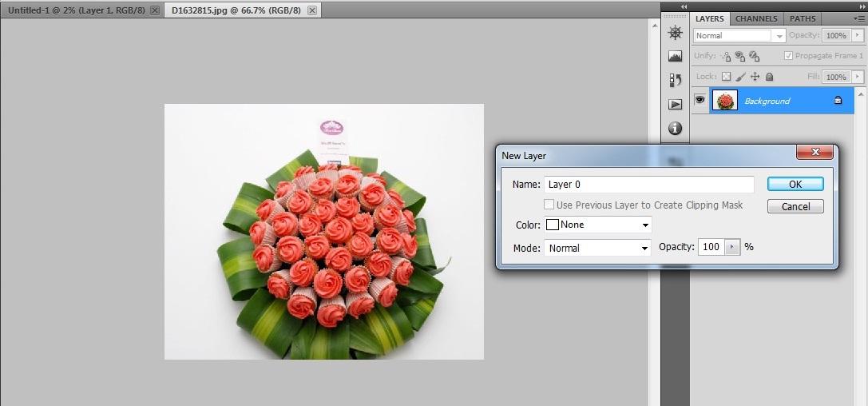Click the lock image pixels brush icon
868x406 pixels.
coord(740,77)
